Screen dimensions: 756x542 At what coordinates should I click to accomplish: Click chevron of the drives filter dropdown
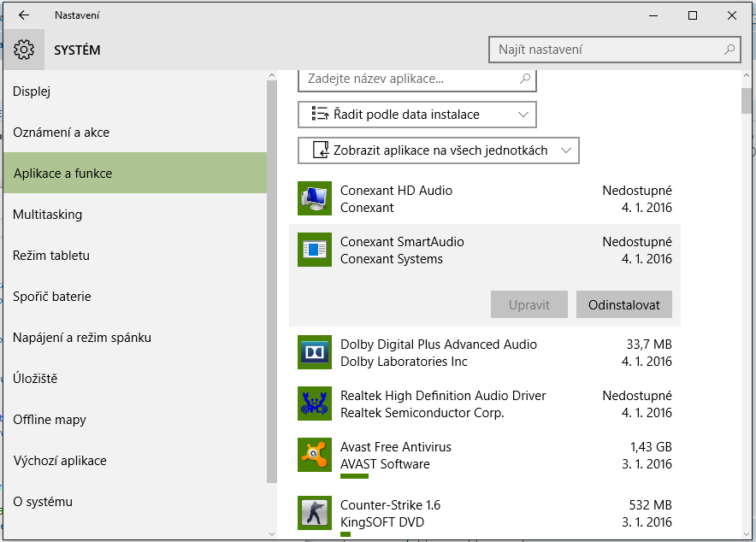[x=566, y=150]
